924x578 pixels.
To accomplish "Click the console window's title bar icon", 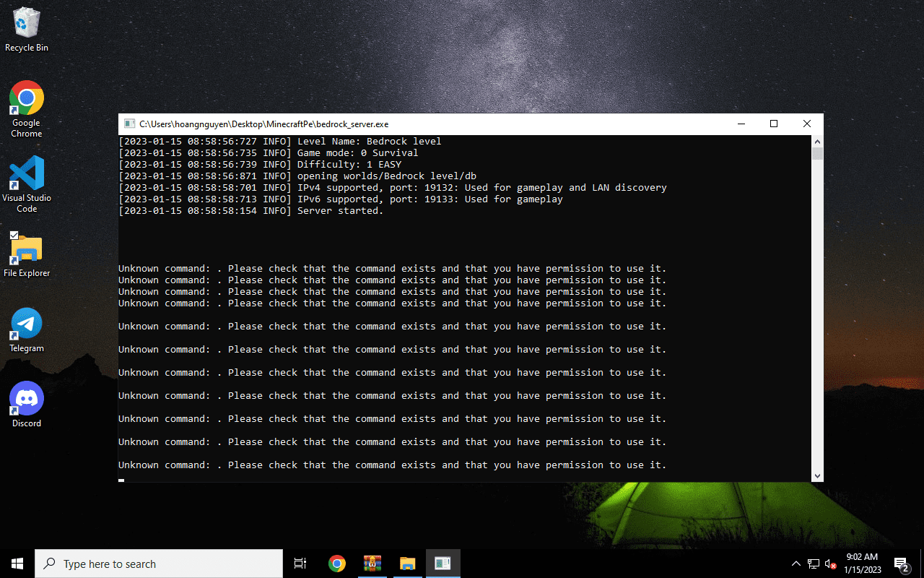I will 129,124.
